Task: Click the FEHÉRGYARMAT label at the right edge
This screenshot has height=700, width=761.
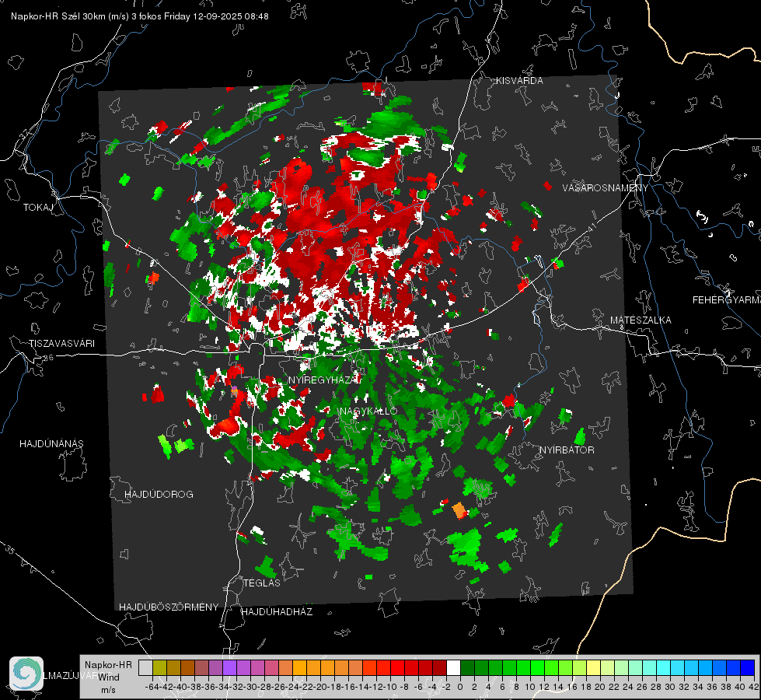Action: (x=727, y=300)
